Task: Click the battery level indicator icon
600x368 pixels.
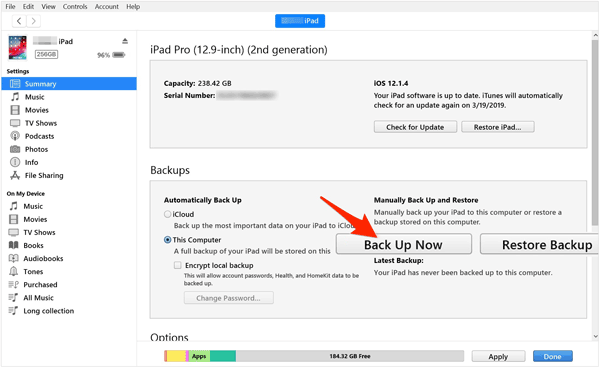Action: [119, 55]
